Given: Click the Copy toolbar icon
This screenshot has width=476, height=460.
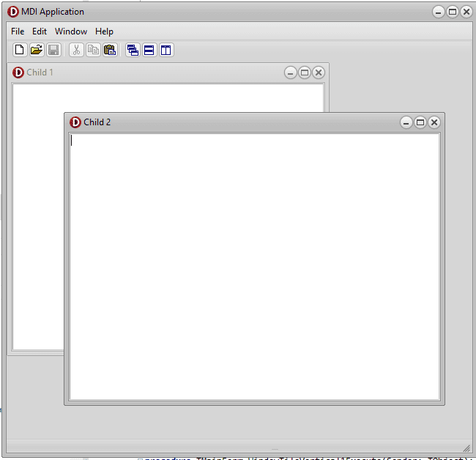Looking at the screenshot, I should [93, 50].
